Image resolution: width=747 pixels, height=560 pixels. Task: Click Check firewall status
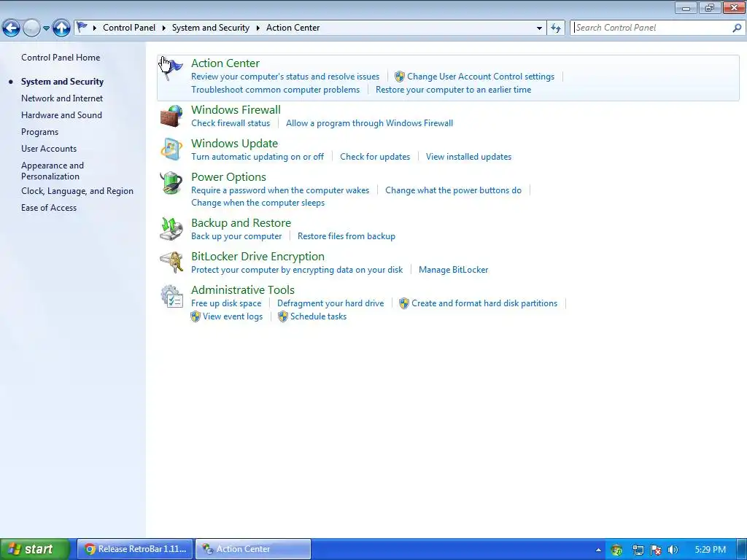[231, 123]
